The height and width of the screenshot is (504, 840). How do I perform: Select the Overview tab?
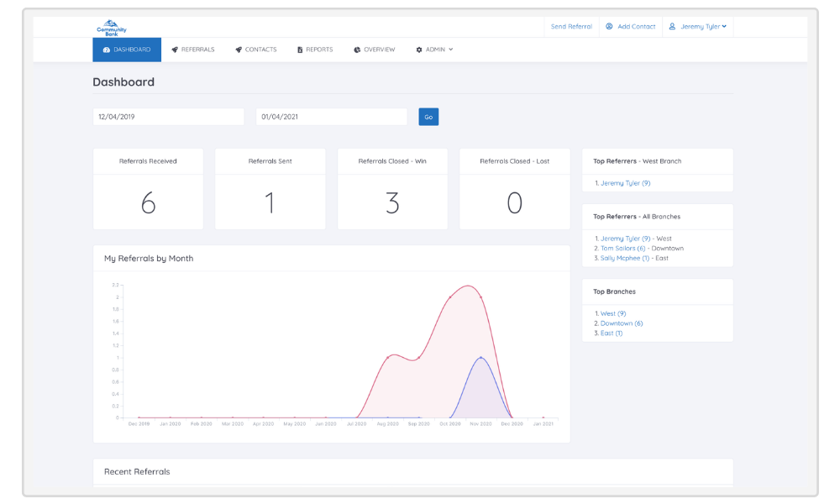point(375,50)
